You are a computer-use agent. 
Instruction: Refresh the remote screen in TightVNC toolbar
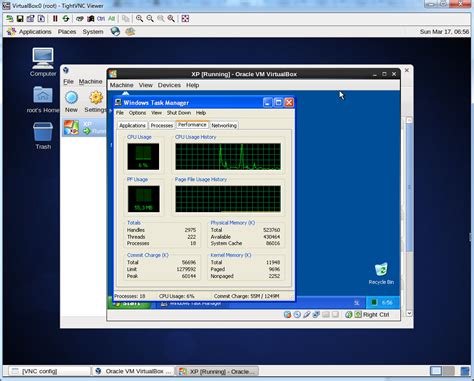click(x=66, y=19)
